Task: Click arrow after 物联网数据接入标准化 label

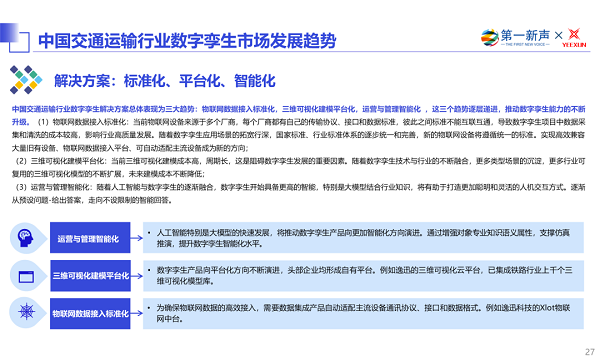Action: 137,313
